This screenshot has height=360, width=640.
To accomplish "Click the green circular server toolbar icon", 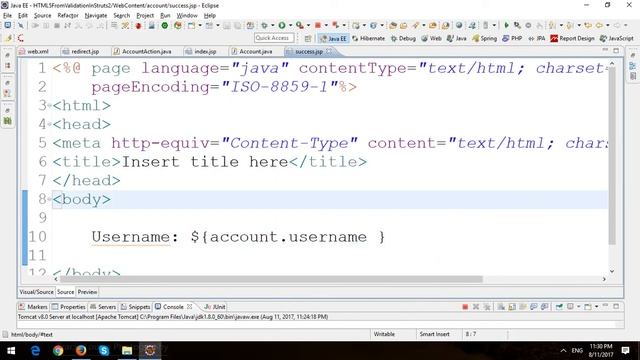I will pyautogui.click(x=164, y=25).
